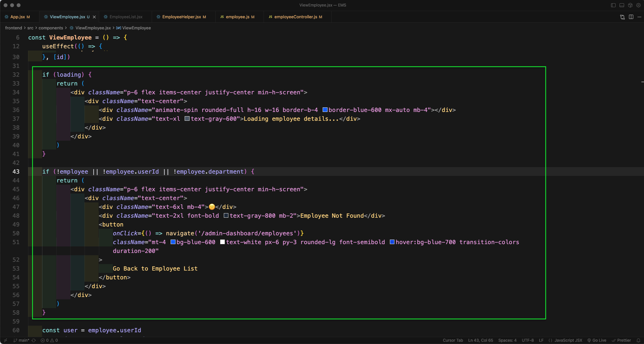Click the hover:bg-blue-700 color swatch
Screen dimensions: 644x344
click(x=392, y=242)
